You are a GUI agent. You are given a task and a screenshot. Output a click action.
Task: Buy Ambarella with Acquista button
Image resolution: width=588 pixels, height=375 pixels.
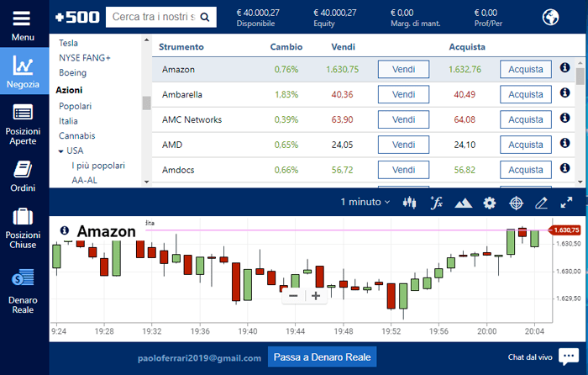click(x=525, y=94)
